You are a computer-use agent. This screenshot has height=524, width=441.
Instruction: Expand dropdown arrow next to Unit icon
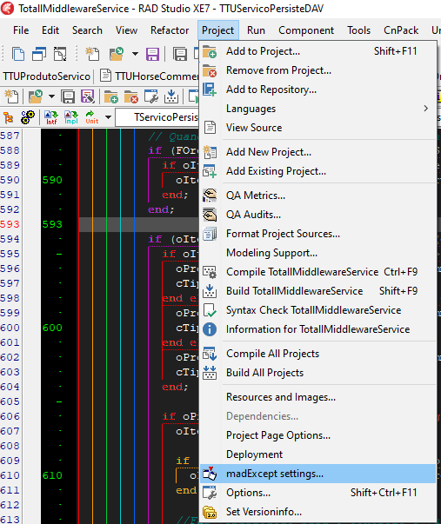pyautogui.click(x=108, y=117)
